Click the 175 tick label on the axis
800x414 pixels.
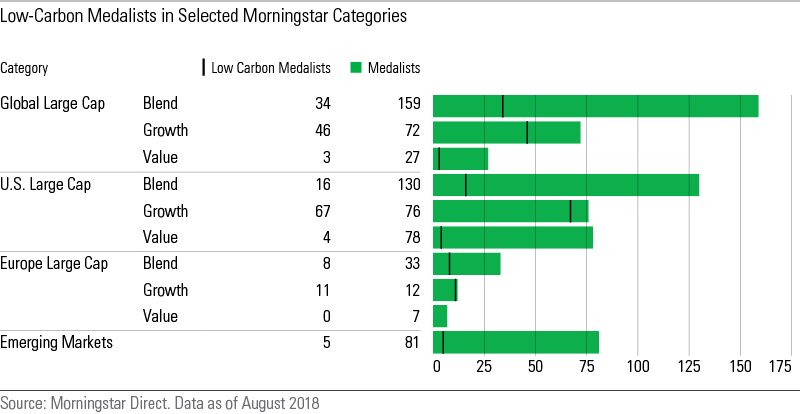click(780, 367)
